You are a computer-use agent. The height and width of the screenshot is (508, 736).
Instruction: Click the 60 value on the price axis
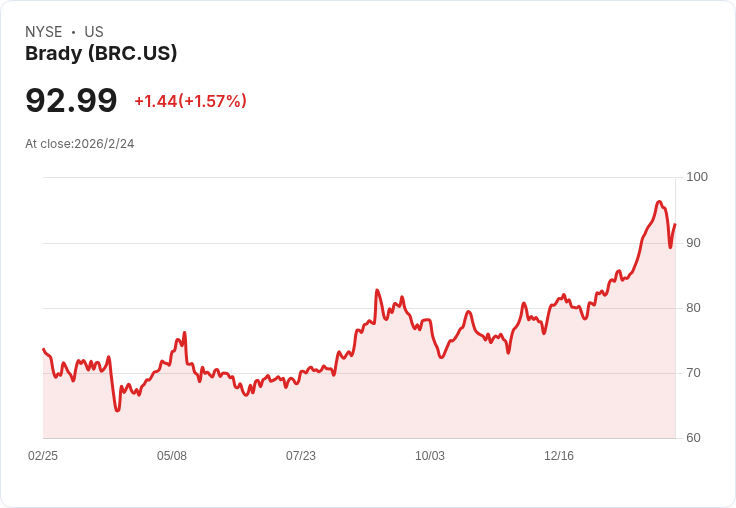pyautogui.click(x=694, y=438)
